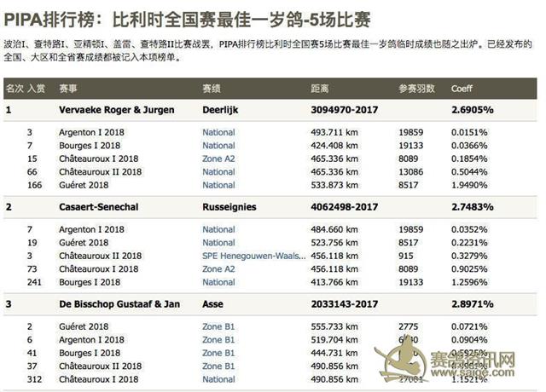
Task: Select ring number 2033143-2017
Action: click(x=345, y=304)
